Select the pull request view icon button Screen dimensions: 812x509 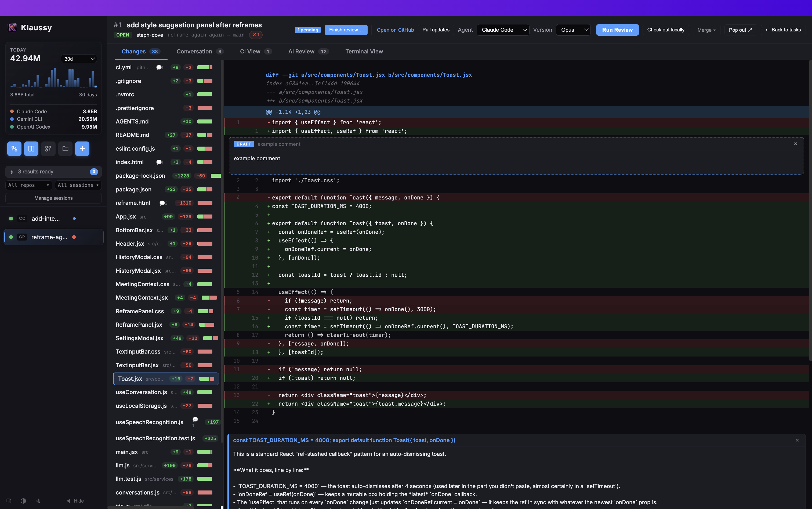(14, 148)
